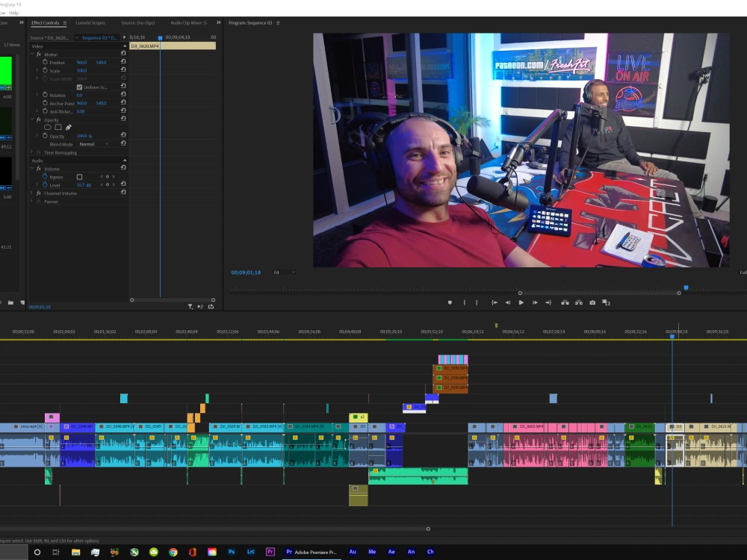Reset the Rotation parameter
Screen dimensions: 747x560
tap(123, 94)
